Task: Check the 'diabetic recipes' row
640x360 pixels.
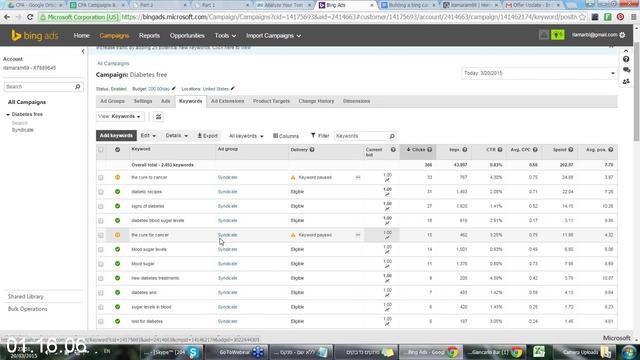Action: point(101,192)
